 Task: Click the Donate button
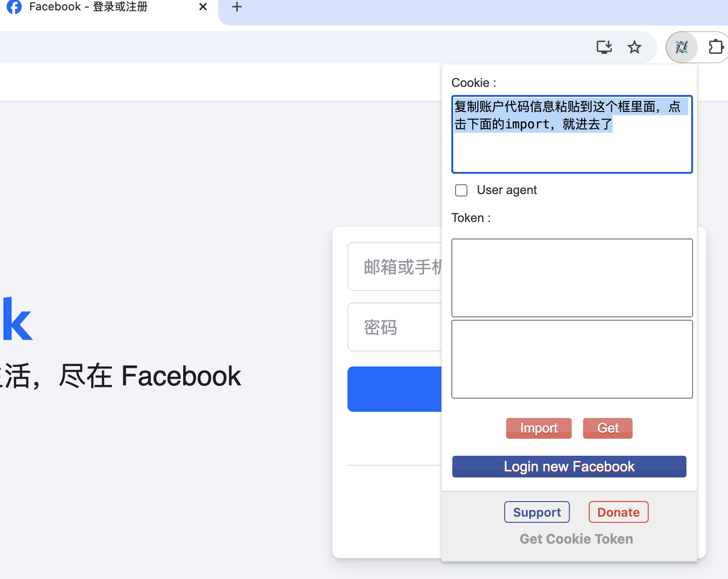[618, 512]
